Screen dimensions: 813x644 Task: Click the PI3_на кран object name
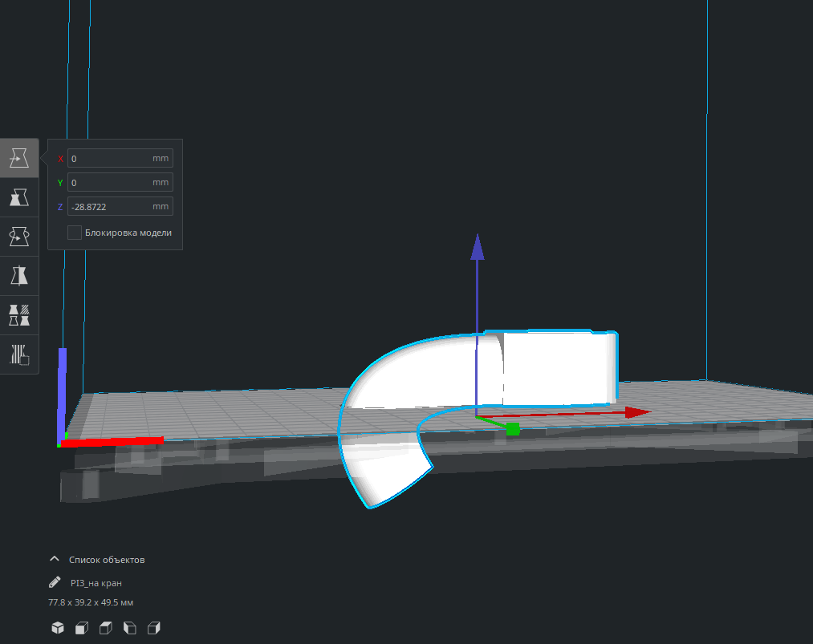pyautogui.click(x=96, y=583)
